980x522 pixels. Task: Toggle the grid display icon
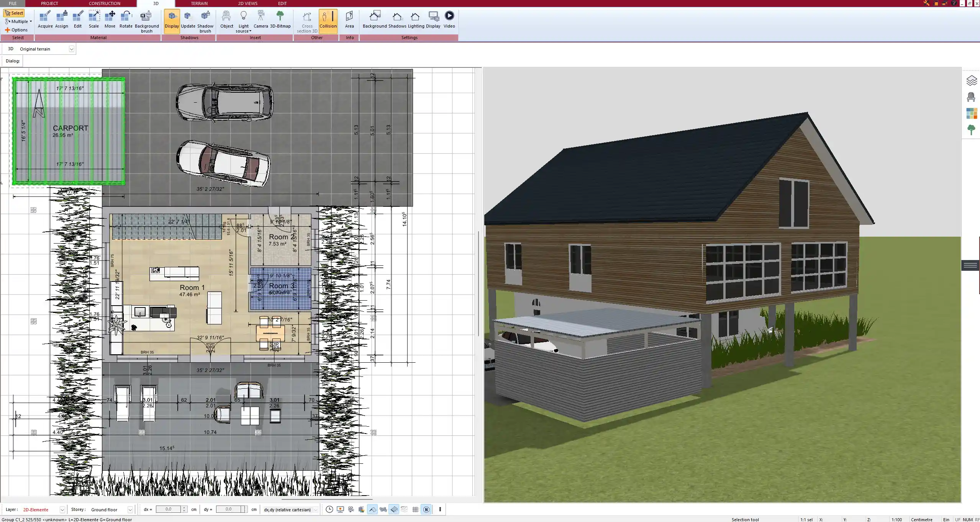415,509
